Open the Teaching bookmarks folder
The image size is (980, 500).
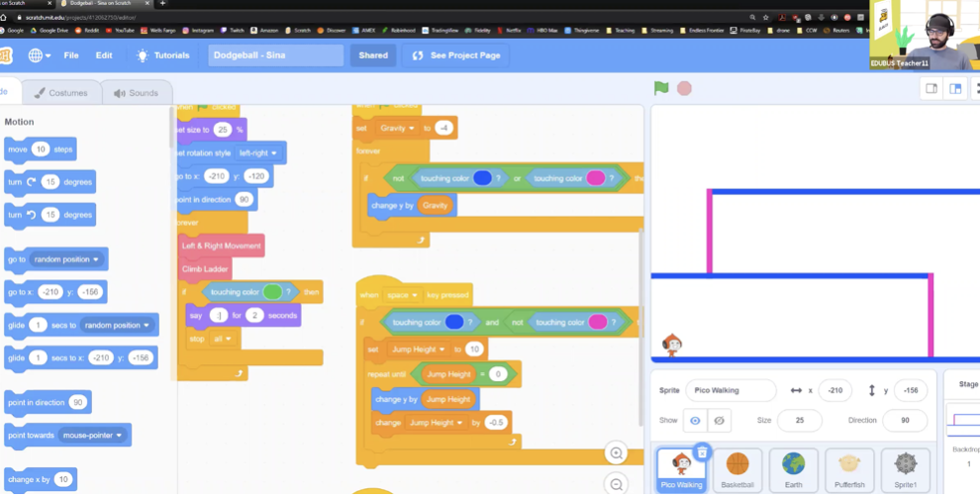click(620, 30)
